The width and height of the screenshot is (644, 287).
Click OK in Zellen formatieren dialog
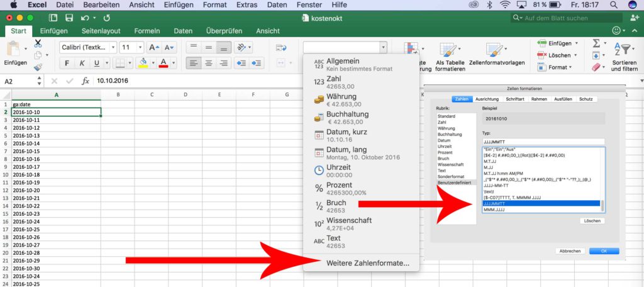click(604, 251)
